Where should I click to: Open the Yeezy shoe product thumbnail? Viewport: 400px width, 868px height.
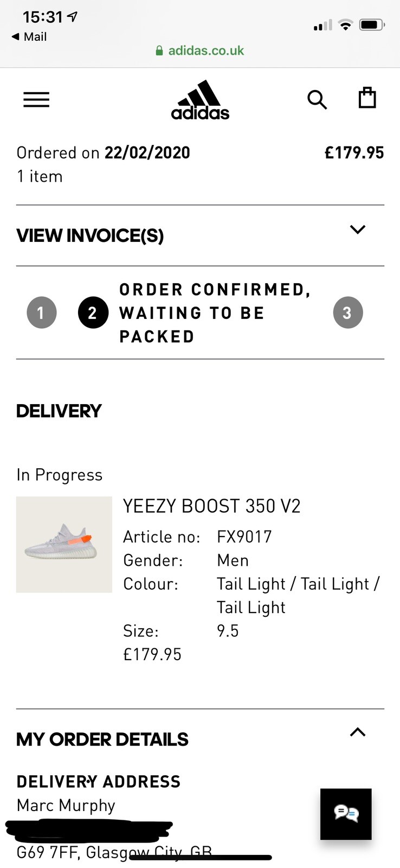coord(63,545)
